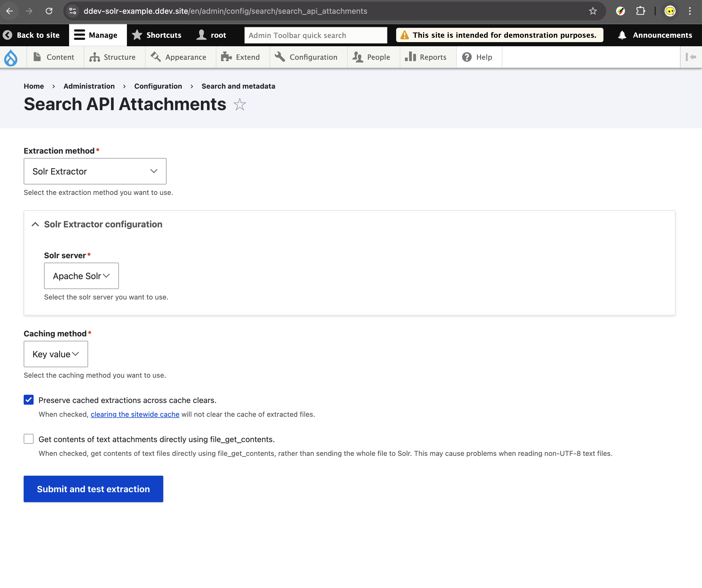702x588 pixels.
Task: Click the Announcements bell icon
Action: tap(622, 35)
